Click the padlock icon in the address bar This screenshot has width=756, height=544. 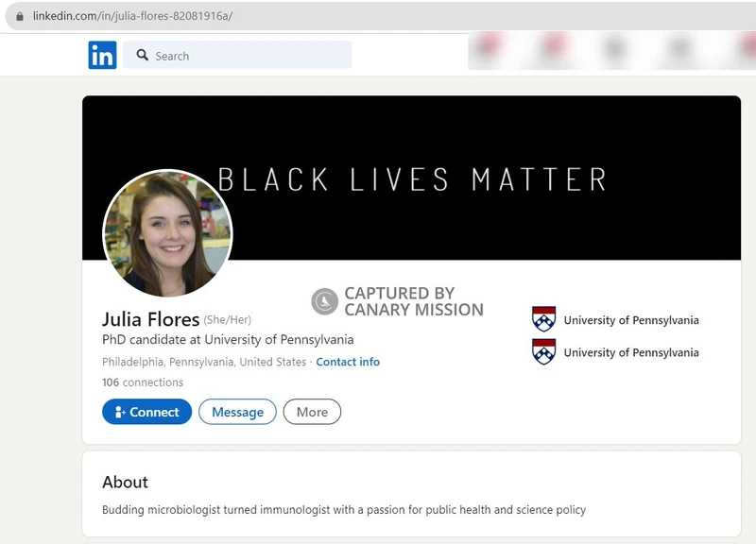pos(21,15)
